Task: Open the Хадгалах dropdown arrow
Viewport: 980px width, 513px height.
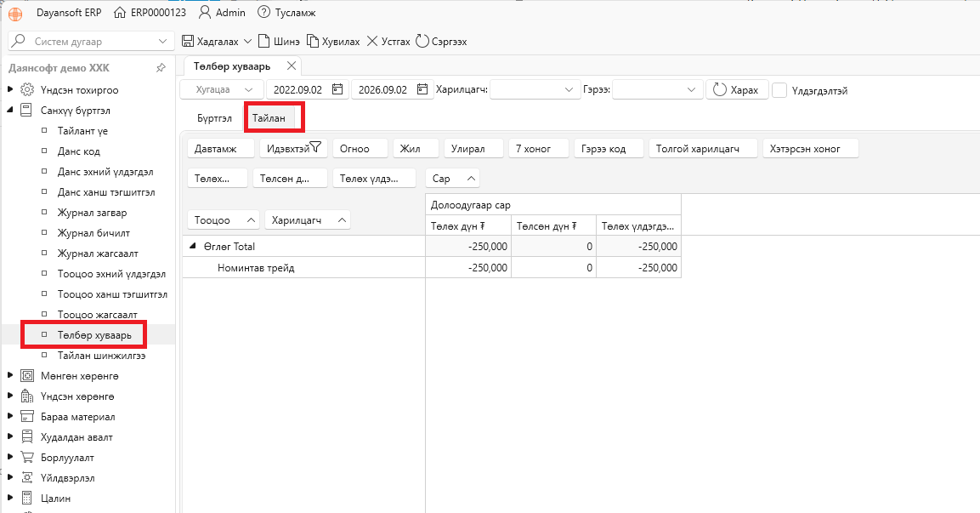Action: point(247,42)
